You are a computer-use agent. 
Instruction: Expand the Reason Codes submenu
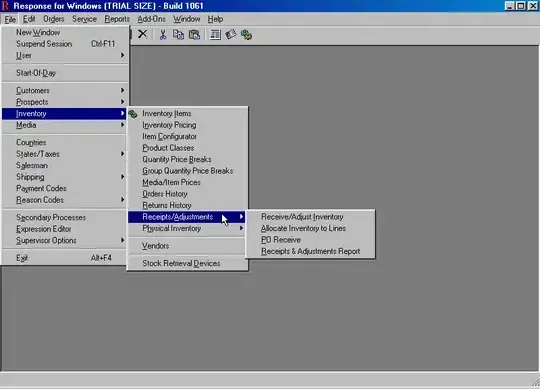(x=65, y=200)
